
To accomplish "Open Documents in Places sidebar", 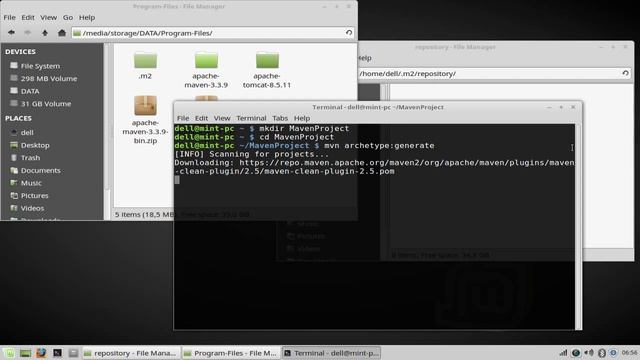I will click(x=36, y=170).
